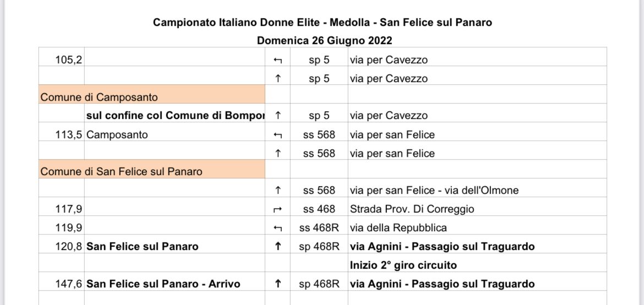
Task: Select the ss 468 road cell
Action: [x=319, y=209]
